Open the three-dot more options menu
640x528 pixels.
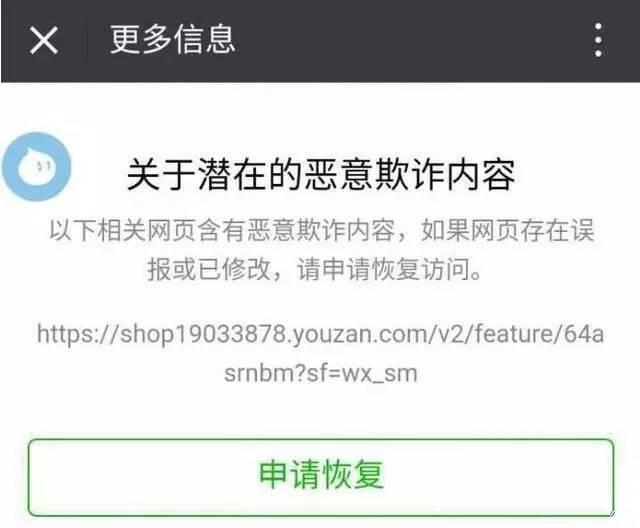pos(598,40)
